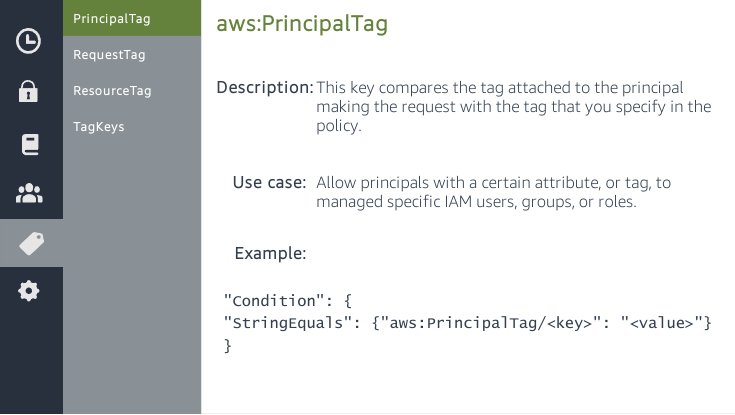735x415 pixels.
Task: Click the Use case label
Action: (x=269, y=182)
